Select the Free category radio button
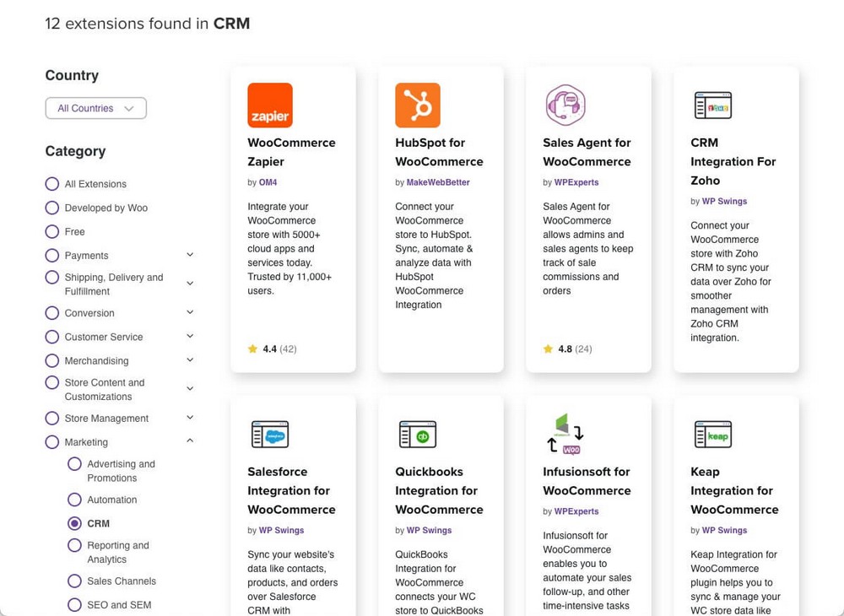This screenshot has width=844, height=616. tap(52, 231)
